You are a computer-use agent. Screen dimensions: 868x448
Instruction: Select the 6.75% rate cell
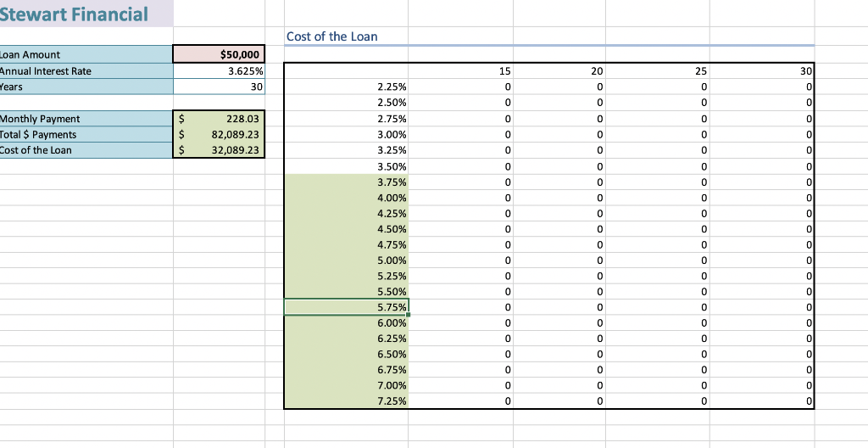coord(347,369)
